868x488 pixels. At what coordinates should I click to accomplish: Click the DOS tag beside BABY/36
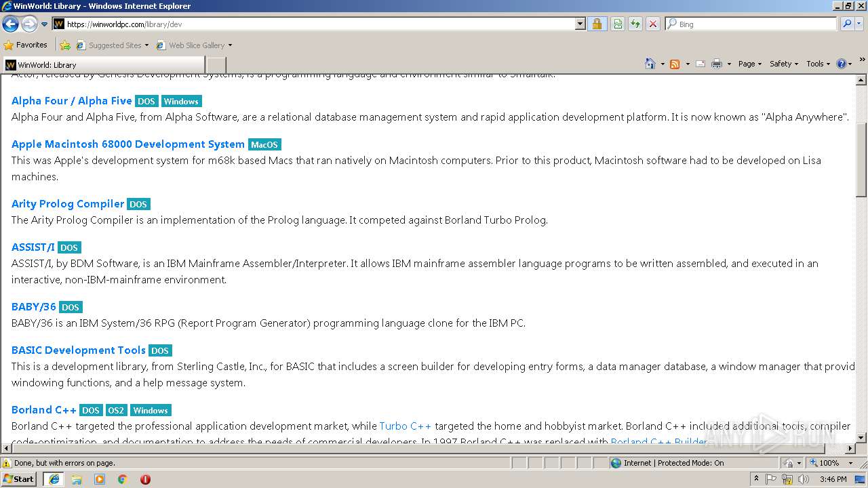71,307
